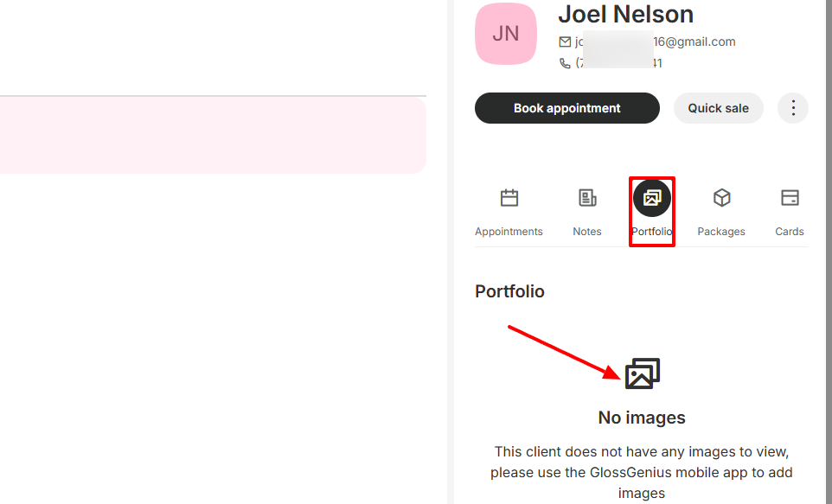Open the Notes icon
Image resolution: width=832 pixels, height=504 pixels.
click(x=587, y=198)
